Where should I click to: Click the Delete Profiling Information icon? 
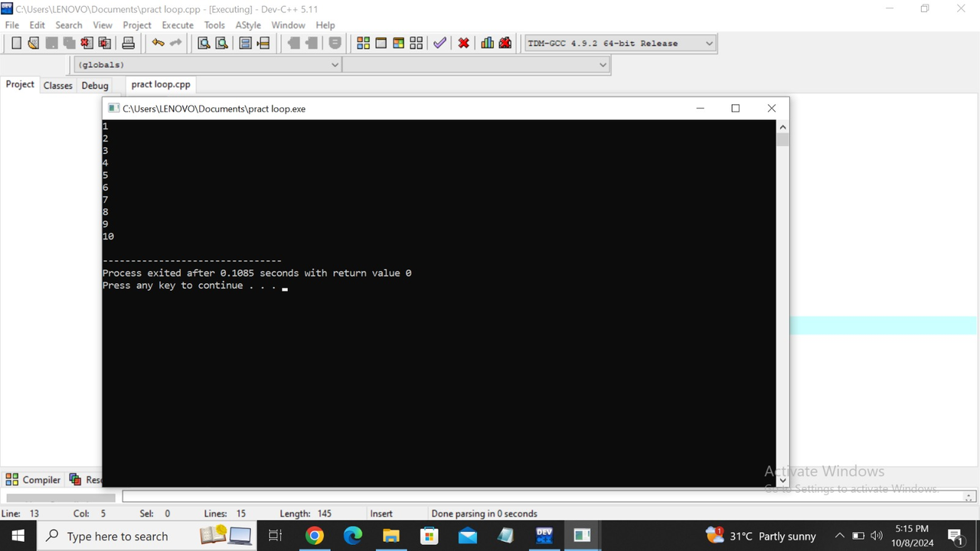point(505,43)
